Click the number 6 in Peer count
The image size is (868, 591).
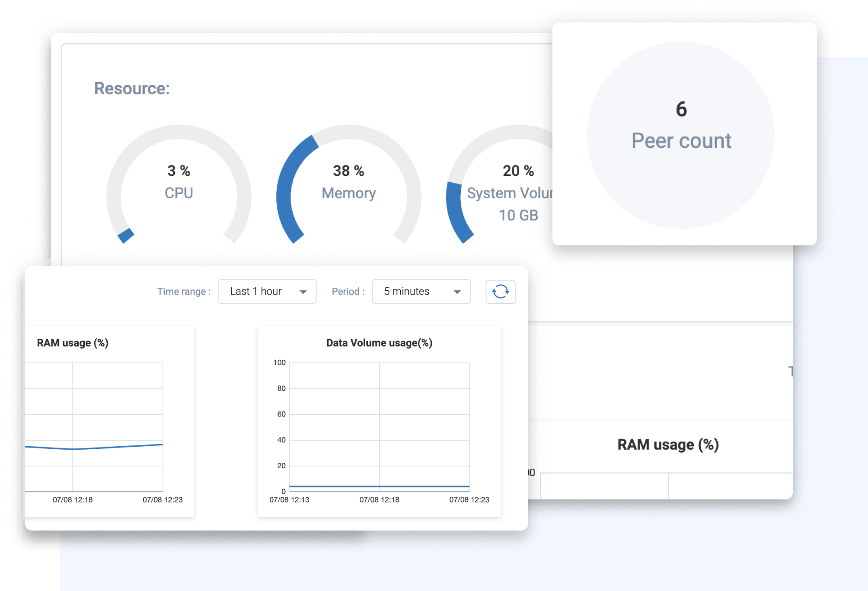pyautogui.click(x=681, y=109)
